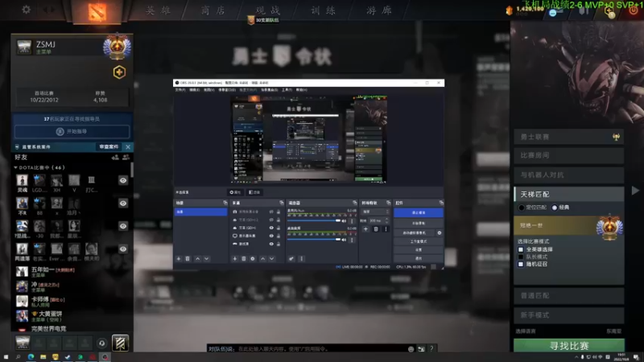
Task: Toggle the 全英雄选择 All Pick checkbox
Action: click(521, 249)
